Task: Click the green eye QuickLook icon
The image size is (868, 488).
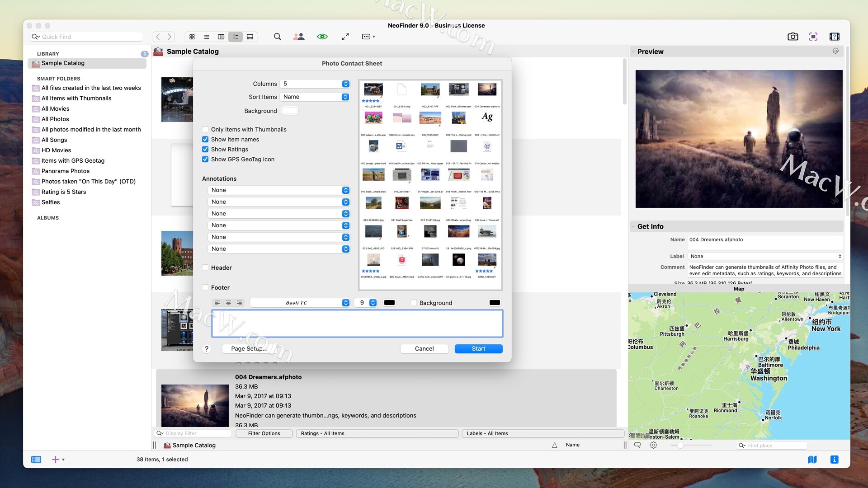Action: (x=322, y=37)
